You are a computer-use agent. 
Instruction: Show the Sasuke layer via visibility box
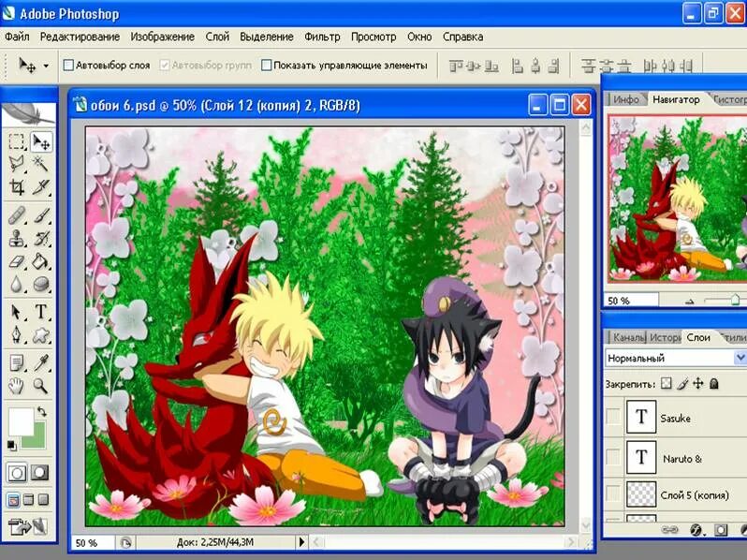[612, 417]
